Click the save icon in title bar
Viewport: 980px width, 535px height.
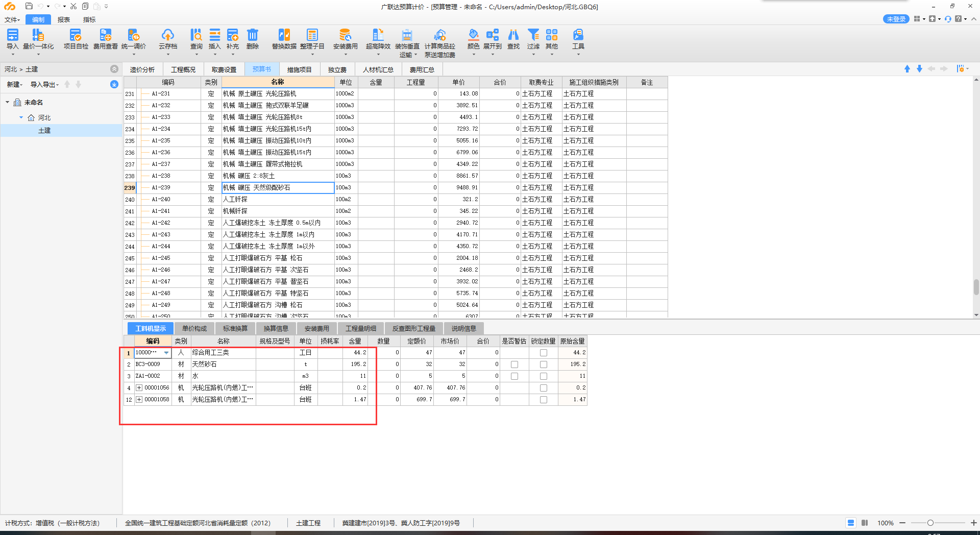click(x=29, y=6)
